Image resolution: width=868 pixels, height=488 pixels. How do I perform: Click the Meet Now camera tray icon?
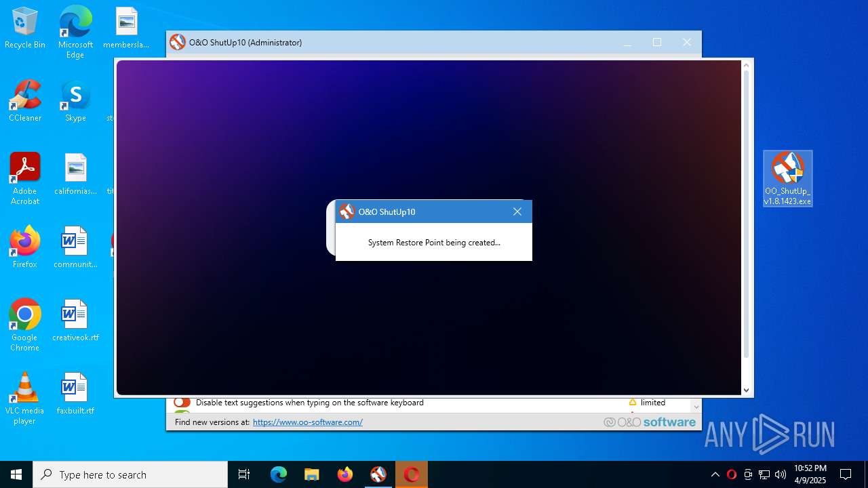(x=748, y=474)
